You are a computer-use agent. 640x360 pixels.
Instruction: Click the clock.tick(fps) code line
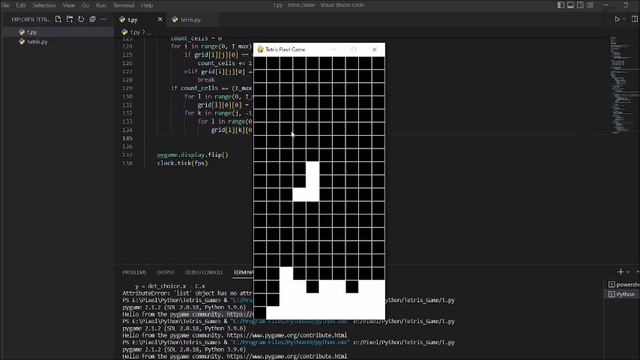coord(182,163)
